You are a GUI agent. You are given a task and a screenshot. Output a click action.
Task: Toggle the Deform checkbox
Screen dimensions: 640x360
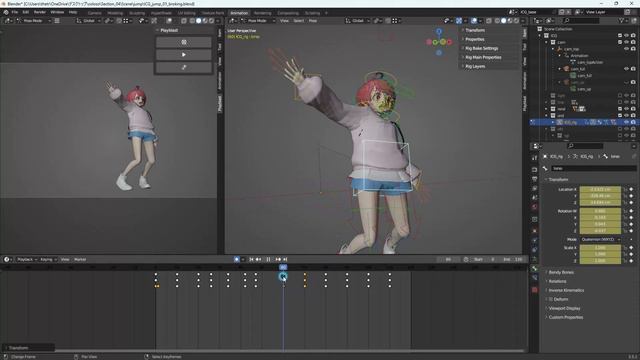[x=551, y=299]
